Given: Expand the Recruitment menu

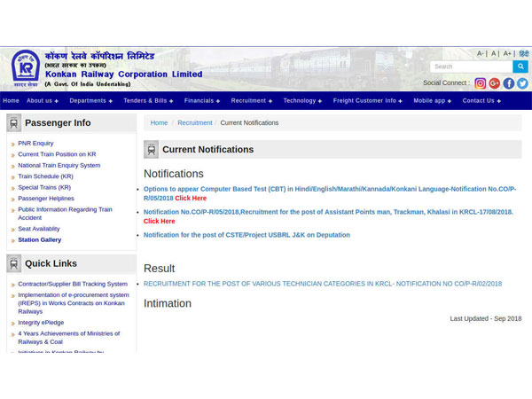Looking at the screenshot, I should point(252,101).
